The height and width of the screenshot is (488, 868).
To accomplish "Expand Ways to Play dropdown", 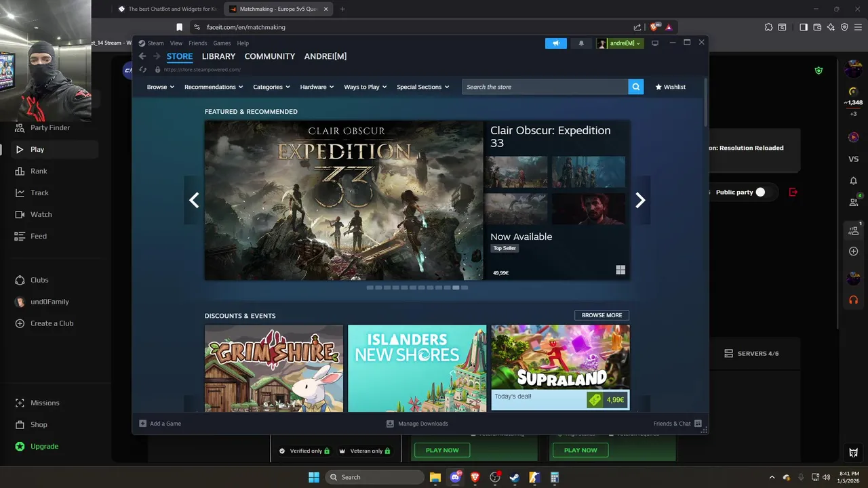I will click(x=366, y=87).
